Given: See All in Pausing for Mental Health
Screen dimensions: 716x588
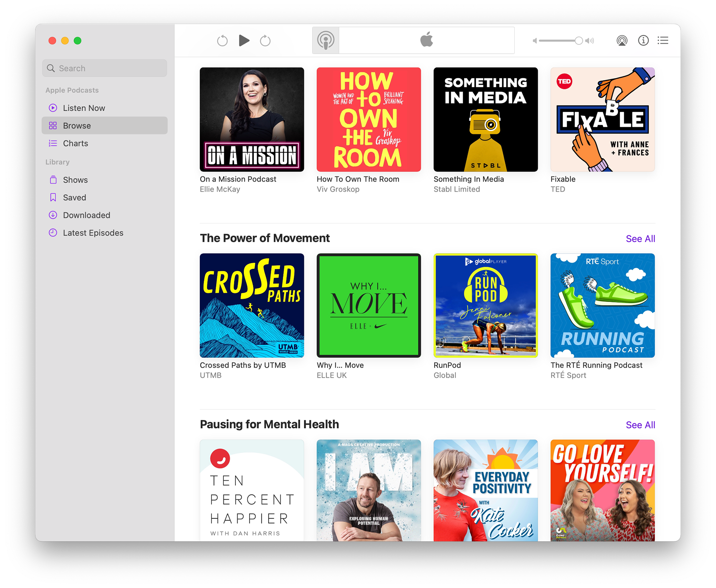Looking at the screenshot, I should tap(640, 425).
